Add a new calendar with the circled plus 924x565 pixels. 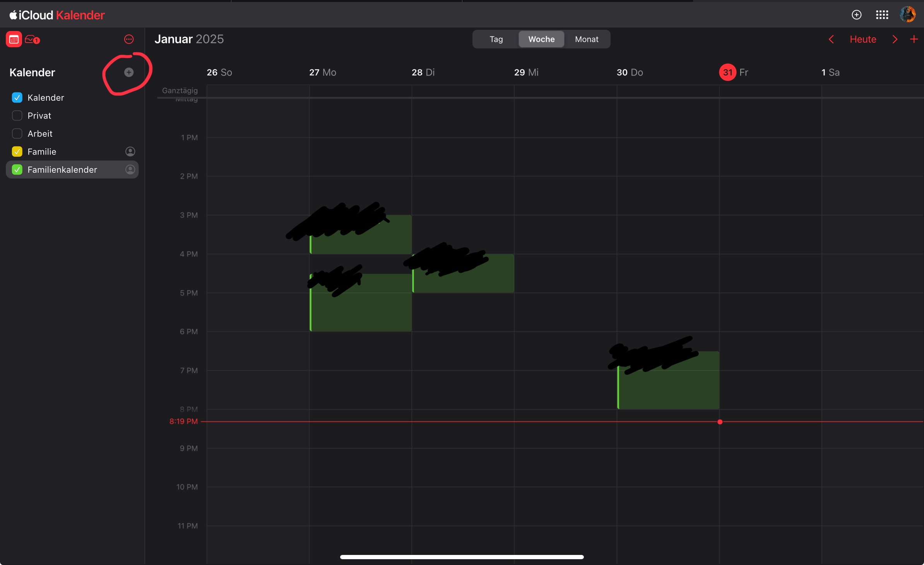pyautogui.click(x=129, y=72)
